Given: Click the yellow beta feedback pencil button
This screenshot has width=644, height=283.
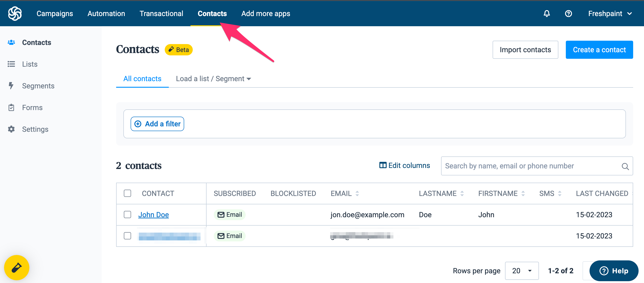Looking at the screenshot, I should [16, 267].
